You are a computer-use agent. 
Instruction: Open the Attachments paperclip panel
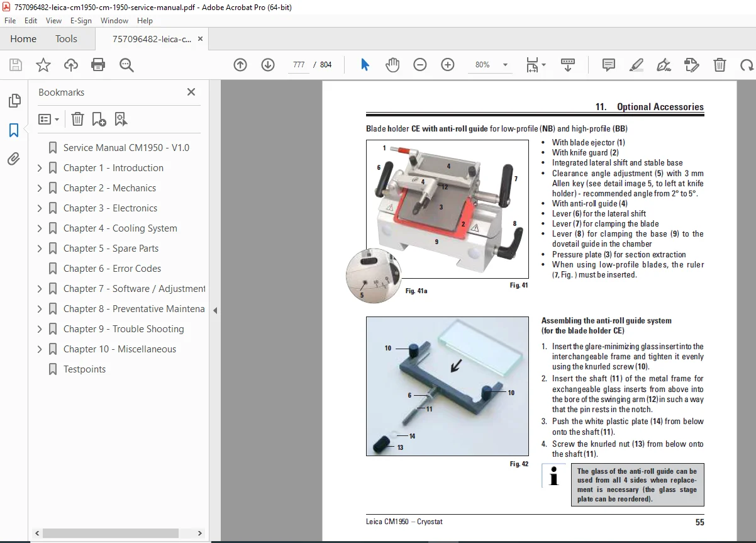14,159
